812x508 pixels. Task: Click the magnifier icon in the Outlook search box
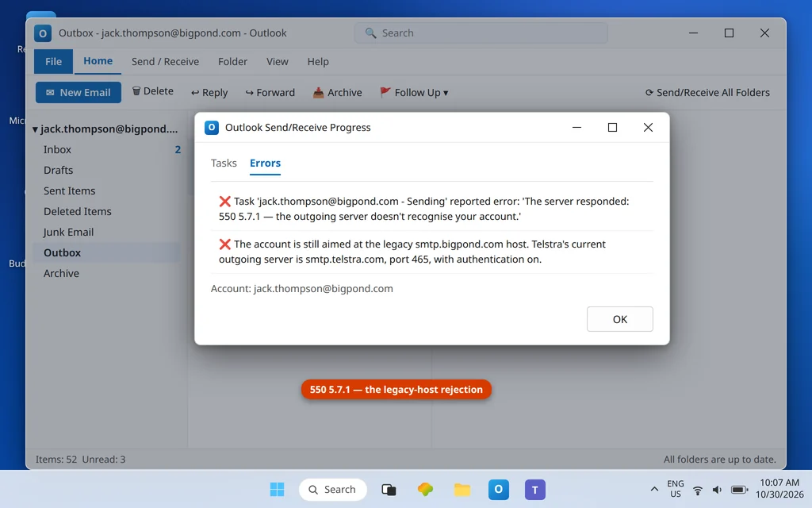370,33
